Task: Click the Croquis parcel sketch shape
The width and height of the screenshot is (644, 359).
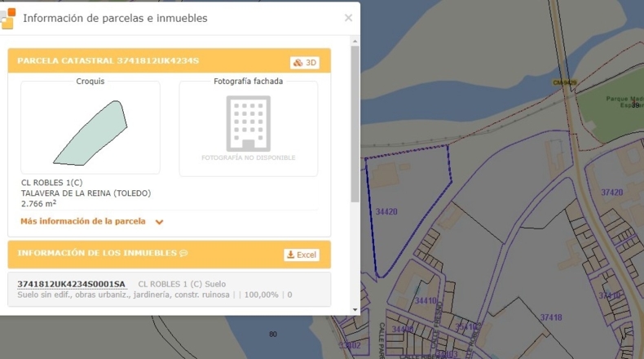Action: [x=90, y=133]
